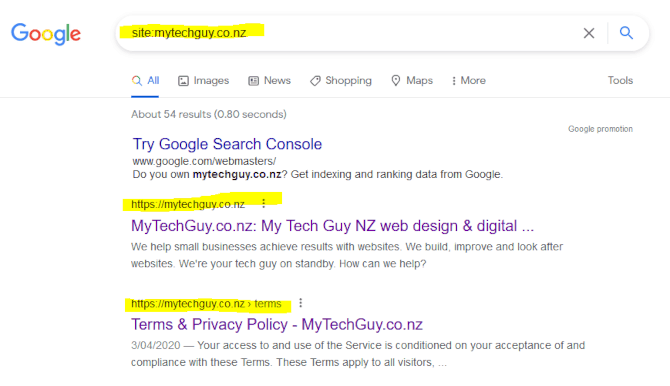Open three-dot menu beside mytechguy.co.nz result
The image size is (670, 386).
coord(264,203)
